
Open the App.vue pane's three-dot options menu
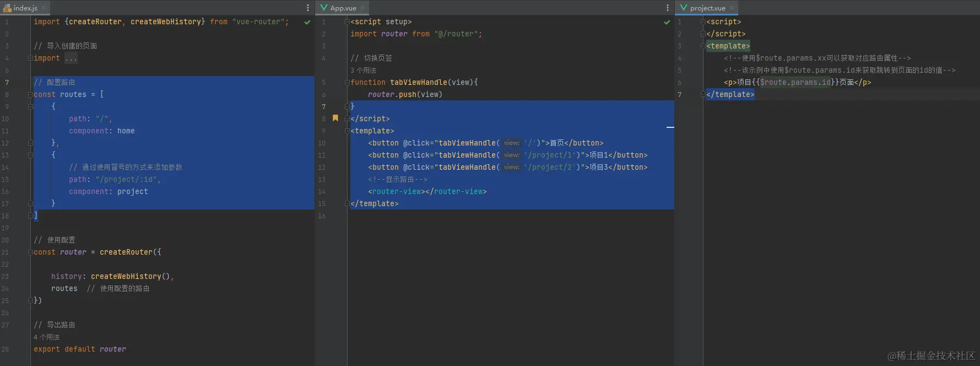click(668, 8)
